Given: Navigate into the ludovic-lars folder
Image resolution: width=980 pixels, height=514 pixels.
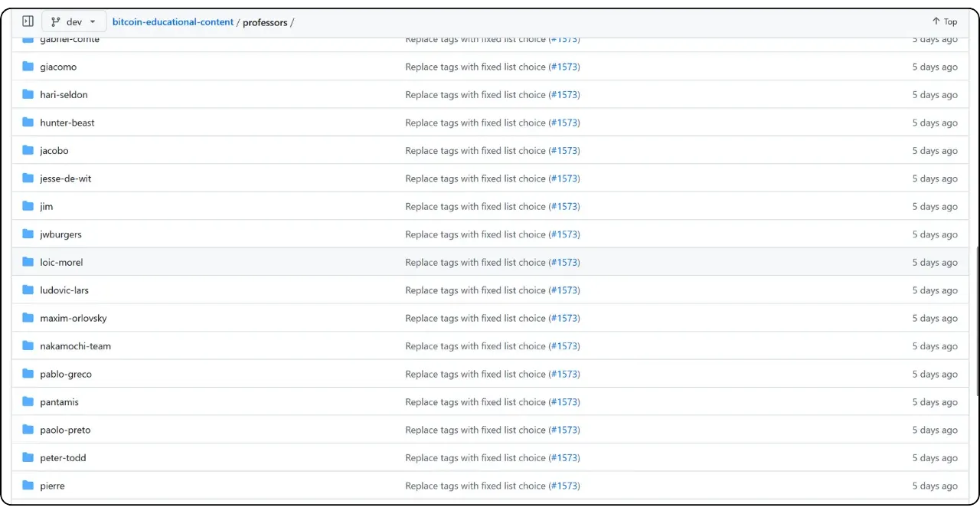Looking at the screenshot, I should pos(64,290).
